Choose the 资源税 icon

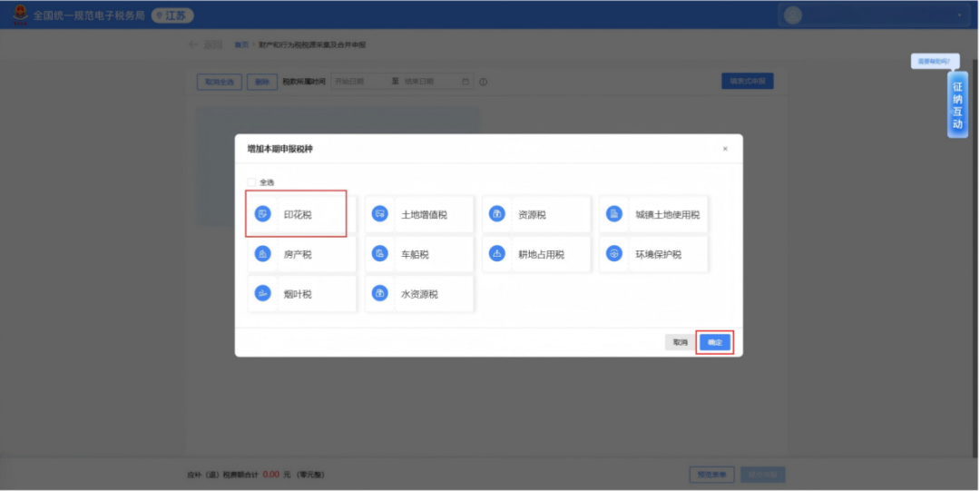point(496,214)
